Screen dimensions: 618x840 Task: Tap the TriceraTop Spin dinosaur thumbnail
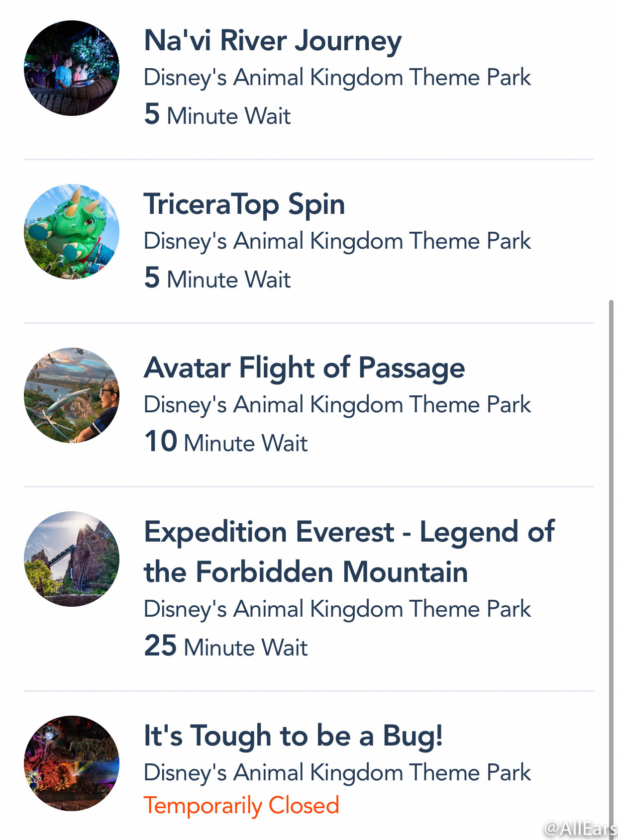72,232
